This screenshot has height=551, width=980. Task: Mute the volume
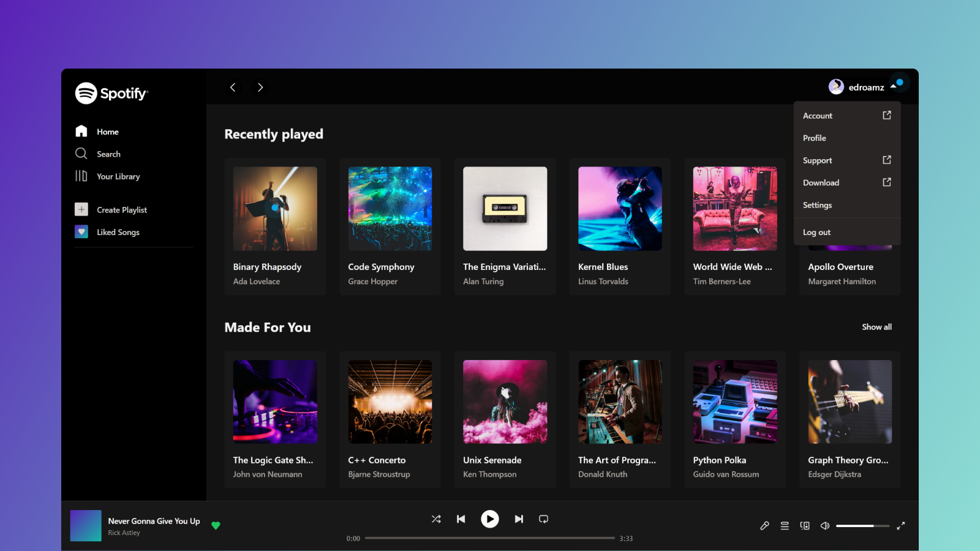coord(824,525)
